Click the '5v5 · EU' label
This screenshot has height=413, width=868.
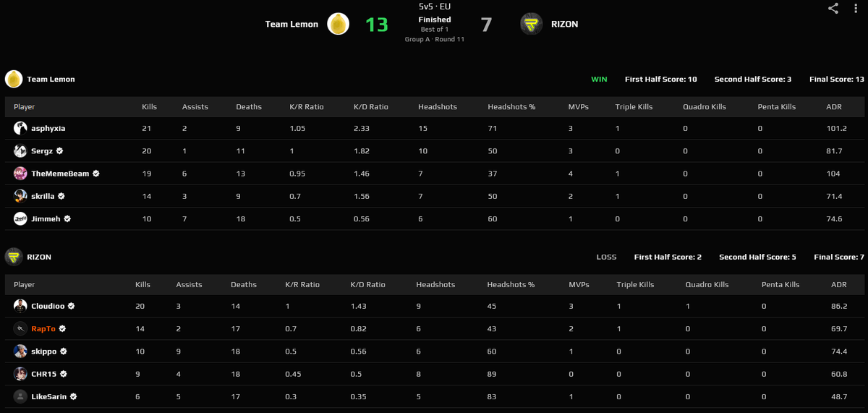(x=435, y=7)
